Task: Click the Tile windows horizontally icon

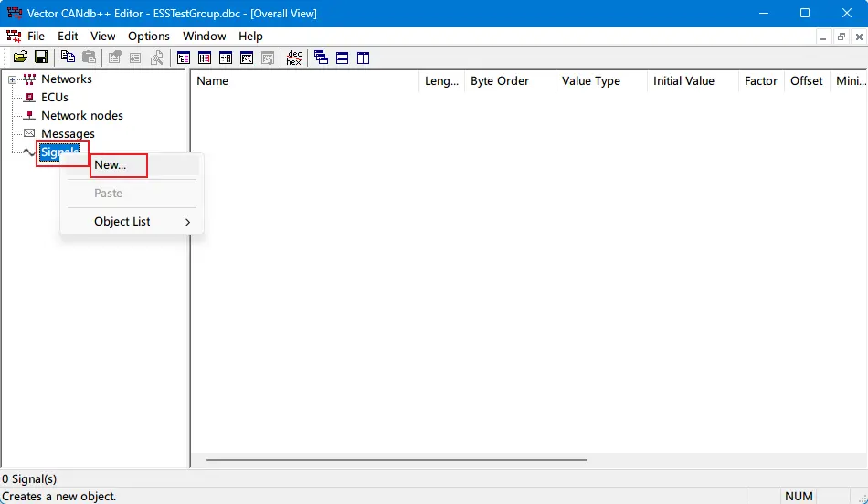Action: [x=342, y=58]
